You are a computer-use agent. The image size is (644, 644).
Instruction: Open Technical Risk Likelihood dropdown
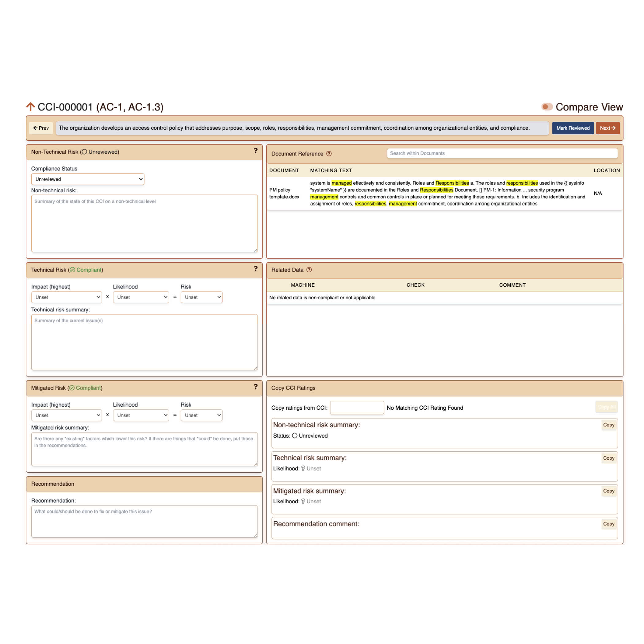pos(141,297)
